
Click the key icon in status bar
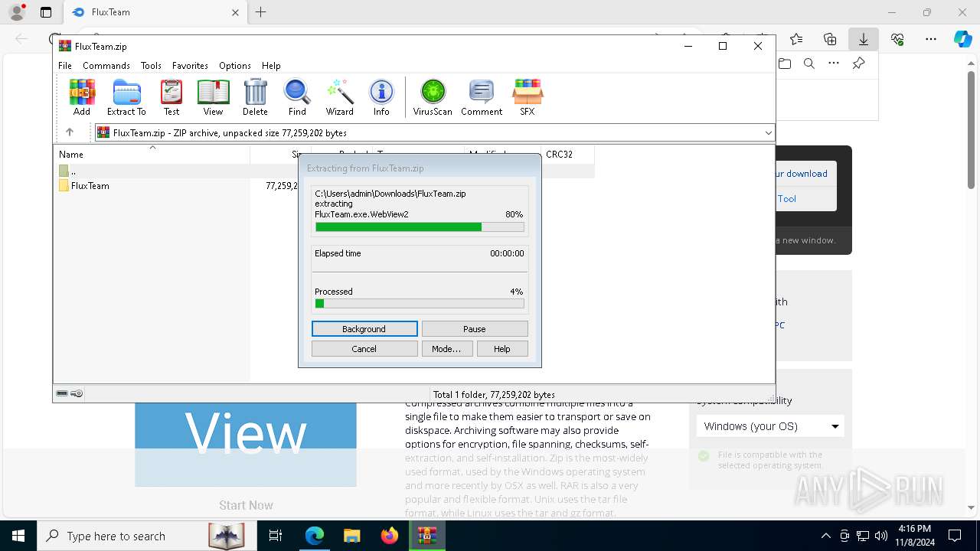tap(77, 393)
